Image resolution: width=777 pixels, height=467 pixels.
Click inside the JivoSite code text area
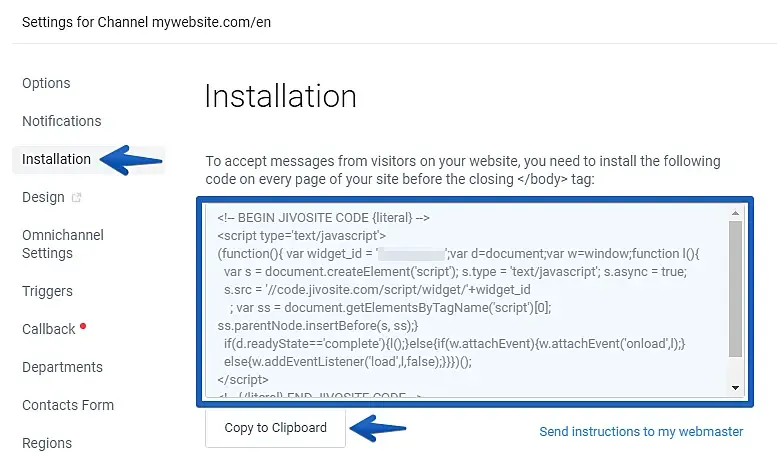468,301
